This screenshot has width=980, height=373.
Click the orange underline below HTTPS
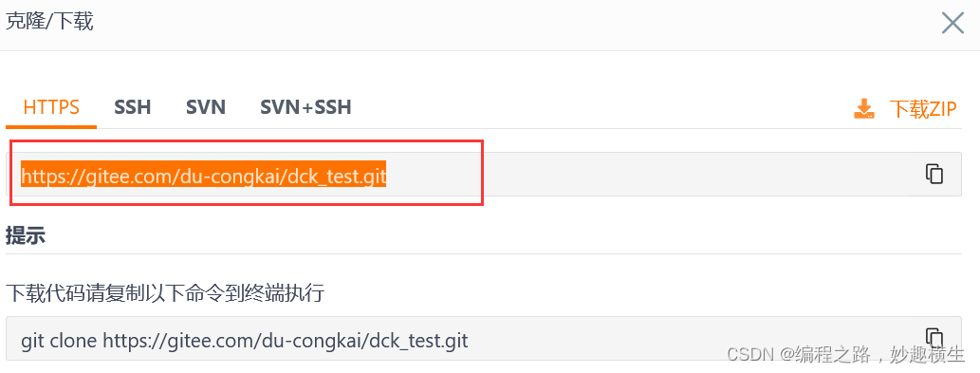[x=51, y=127]
